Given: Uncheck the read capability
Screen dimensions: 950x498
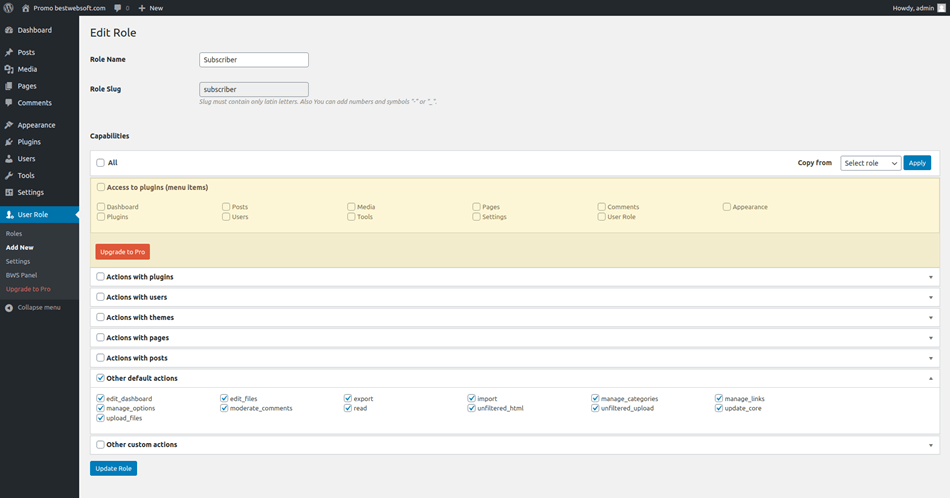Looking at the screenshot, I should coord(348,408).
